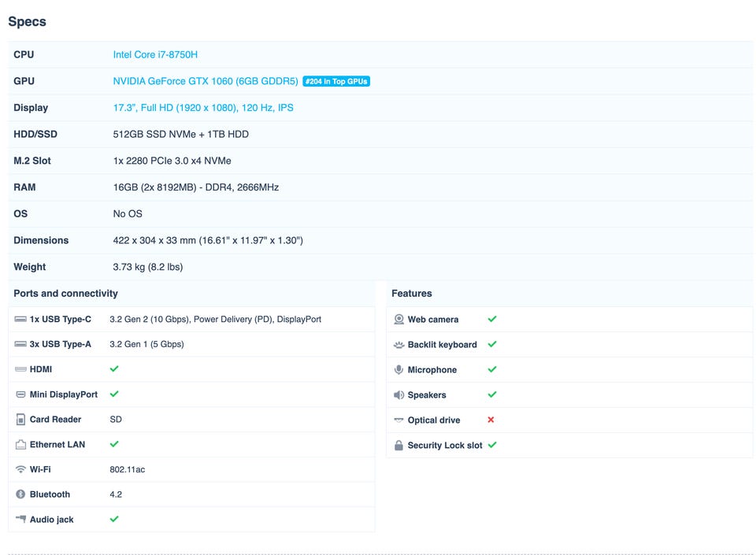The width and height of the screenshot is (756, 555).
Task: Click the M.2 Slot row label
Action: click(x=32, y=161)
